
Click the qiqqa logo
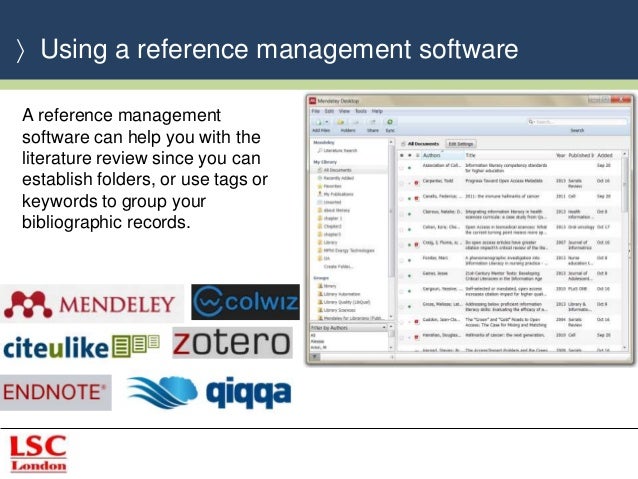pos(210,392)
